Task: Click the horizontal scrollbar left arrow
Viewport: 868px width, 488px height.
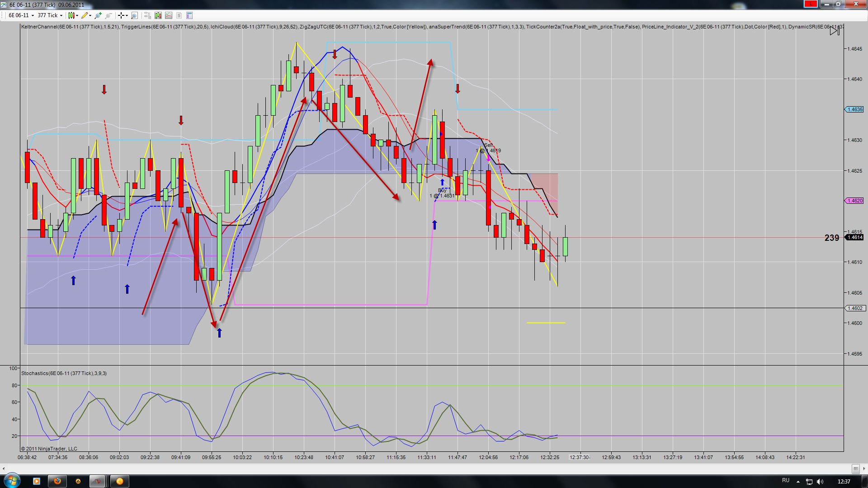Action: click(x=4, y=469)
